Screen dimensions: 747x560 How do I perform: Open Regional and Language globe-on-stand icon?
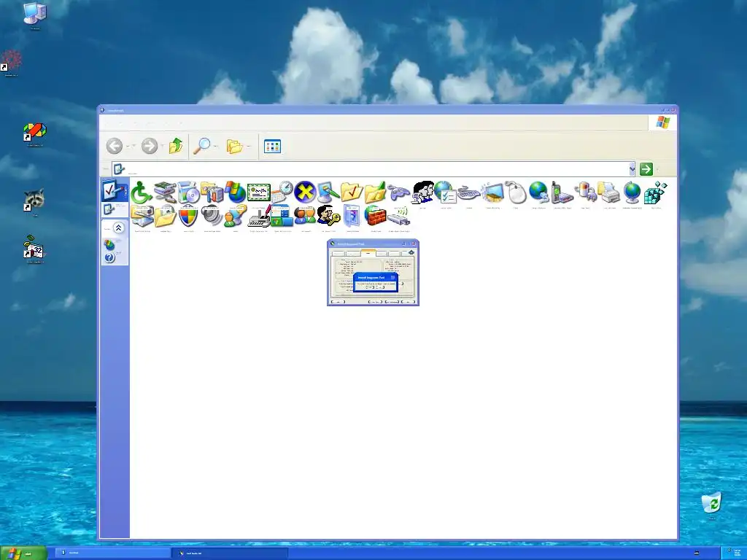coord(632,192)
